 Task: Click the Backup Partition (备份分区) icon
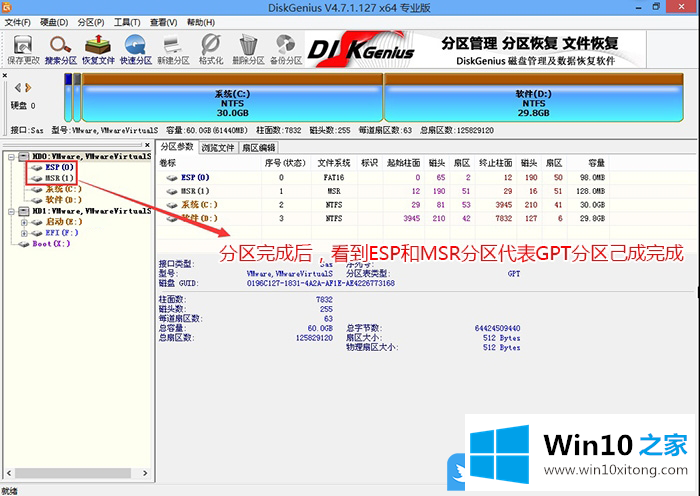coord(286,49)
